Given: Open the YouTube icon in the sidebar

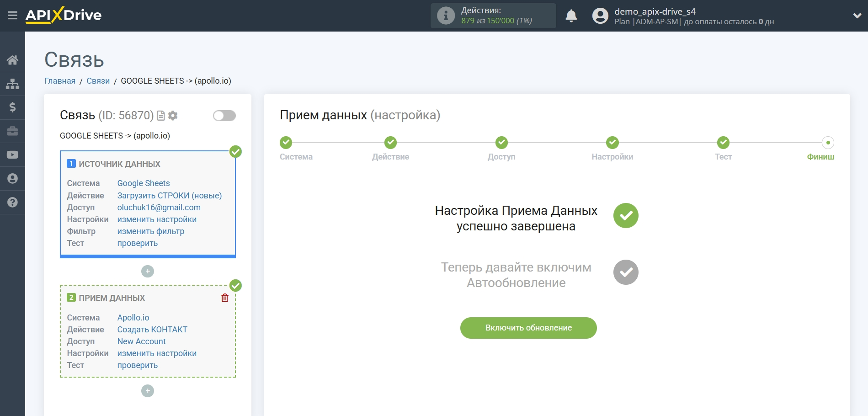Looking at the screenshot, I should click(12, 155).
